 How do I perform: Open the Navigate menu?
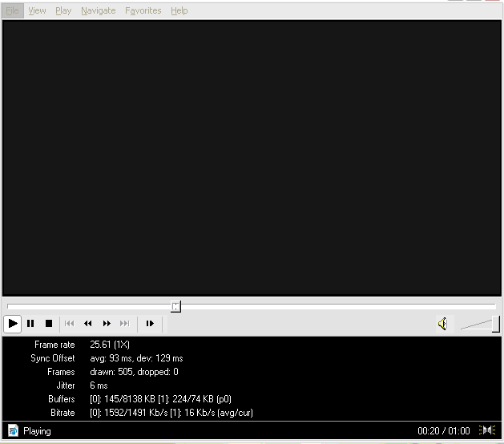point(98,10)
